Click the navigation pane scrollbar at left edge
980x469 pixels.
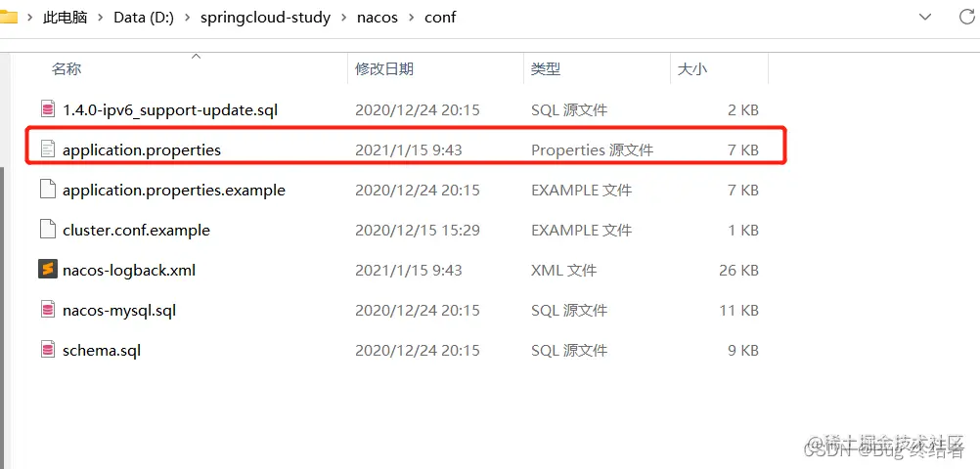3,318
